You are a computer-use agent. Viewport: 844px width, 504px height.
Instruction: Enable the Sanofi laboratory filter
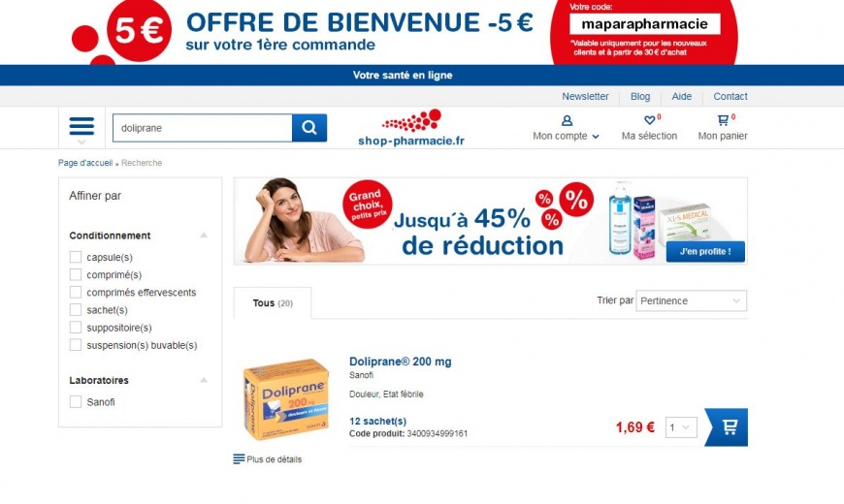point(76,402)
